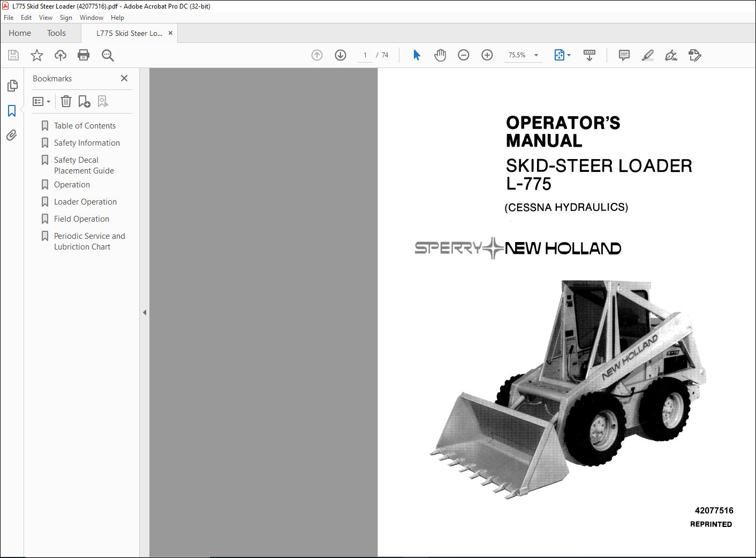Open the File menu
This screenshot has width=756, height=558.
coord(9,18)
